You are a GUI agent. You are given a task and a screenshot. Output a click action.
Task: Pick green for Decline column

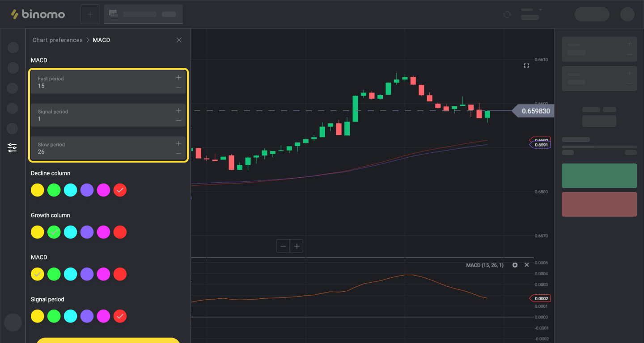click(x=54, y=190)
